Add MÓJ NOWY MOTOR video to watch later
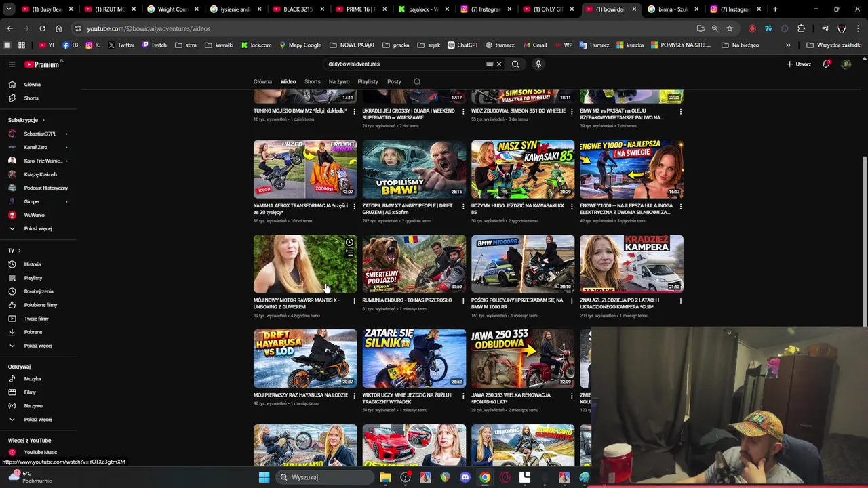The height and width of the screenshot is (488, 868). tap(349, 242)
